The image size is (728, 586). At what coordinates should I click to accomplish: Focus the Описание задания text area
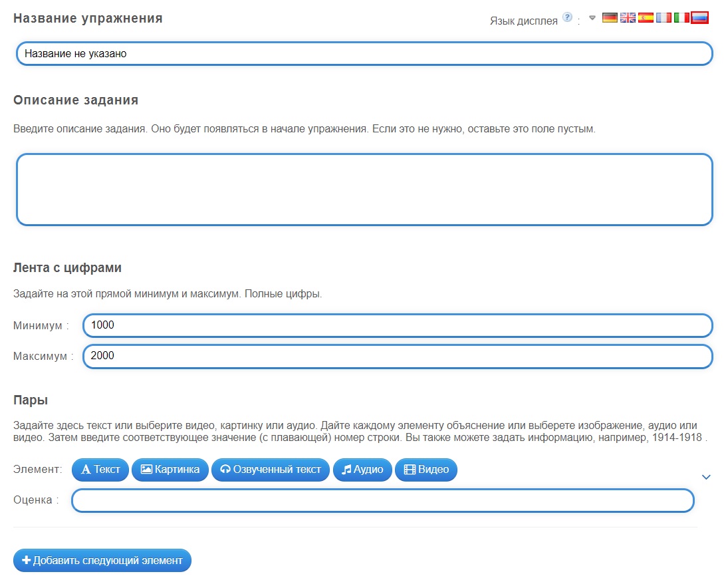pos(364,190)
